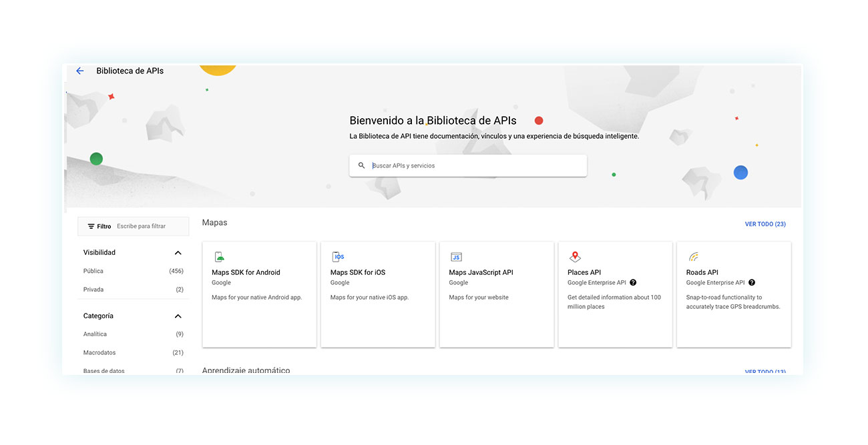Go back using the arrow beside Biblioteca de APIs

[x=80, y=71]
